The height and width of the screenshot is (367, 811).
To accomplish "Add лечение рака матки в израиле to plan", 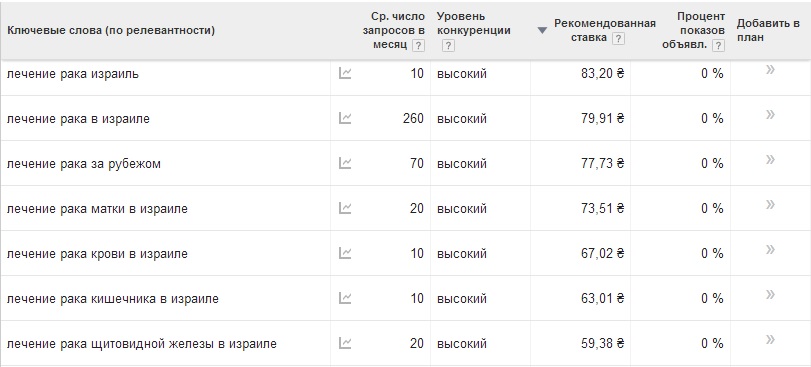I will 770,204.
